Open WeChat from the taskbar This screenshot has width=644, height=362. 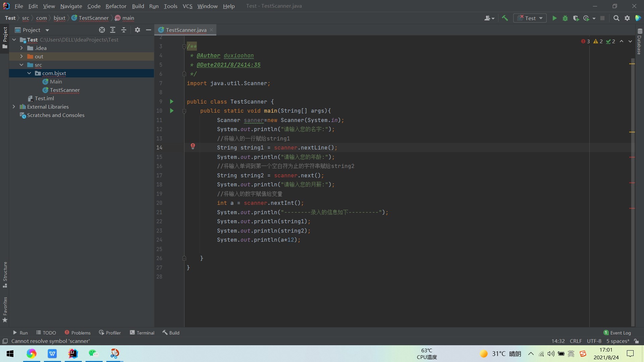(x=94, y=354)
